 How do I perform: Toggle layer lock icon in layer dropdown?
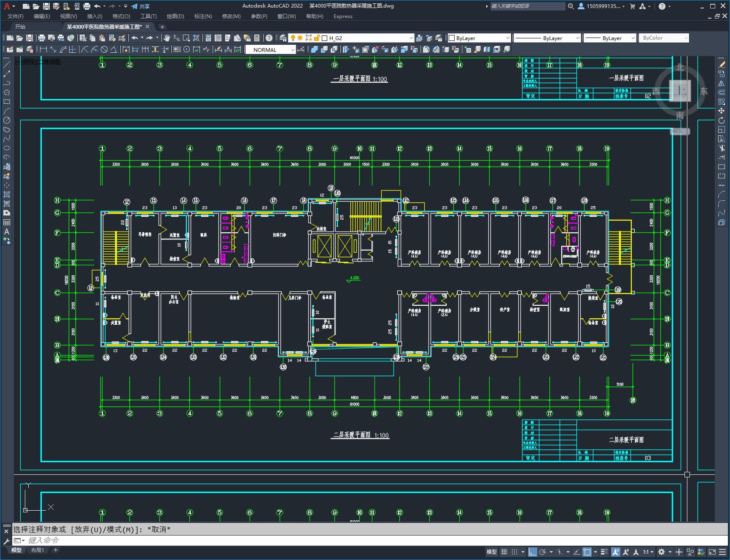pos(317,38)
